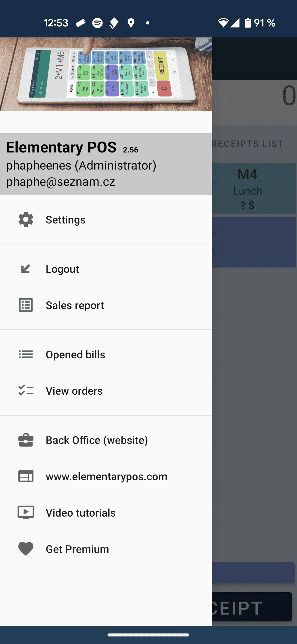Viewport: 297px width, 644px height.
Task: Click the Settings gear icon
Action: (25, 219)
